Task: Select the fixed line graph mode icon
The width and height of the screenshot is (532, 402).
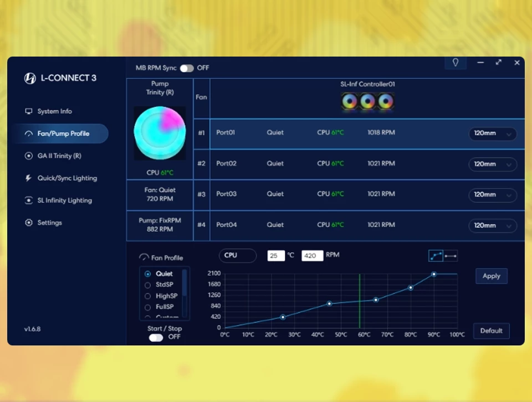Action: tap(451, 256)
